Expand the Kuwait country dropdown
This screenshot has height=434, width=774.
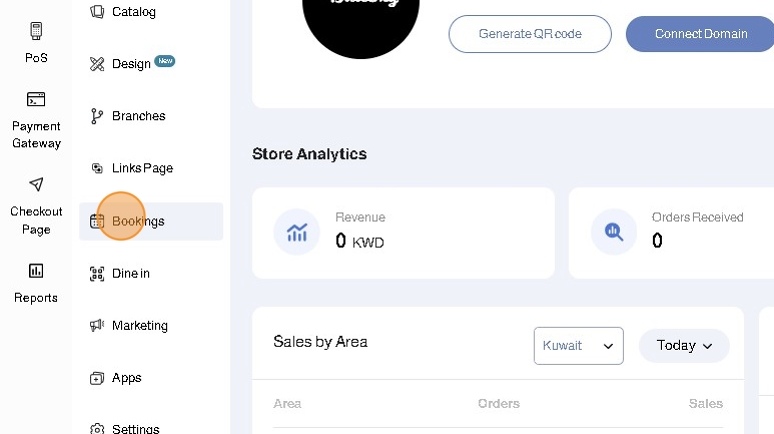coord(578,346)
